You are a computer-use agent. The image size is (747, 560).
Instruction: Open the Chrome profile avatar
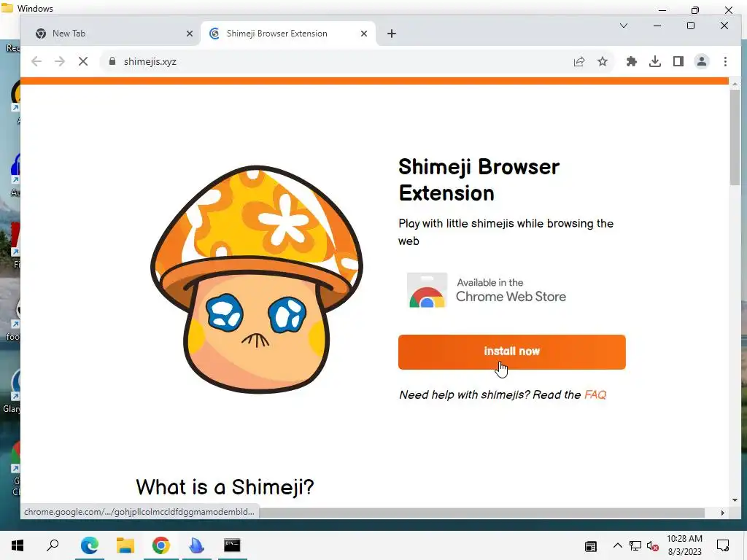[702, 61]
